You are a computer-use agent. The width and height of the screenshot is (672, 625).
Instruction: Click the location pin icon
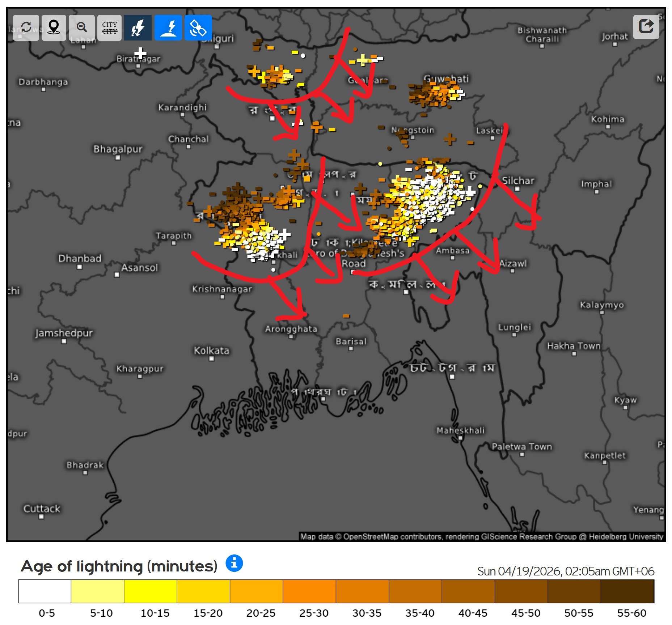(54, 27)
